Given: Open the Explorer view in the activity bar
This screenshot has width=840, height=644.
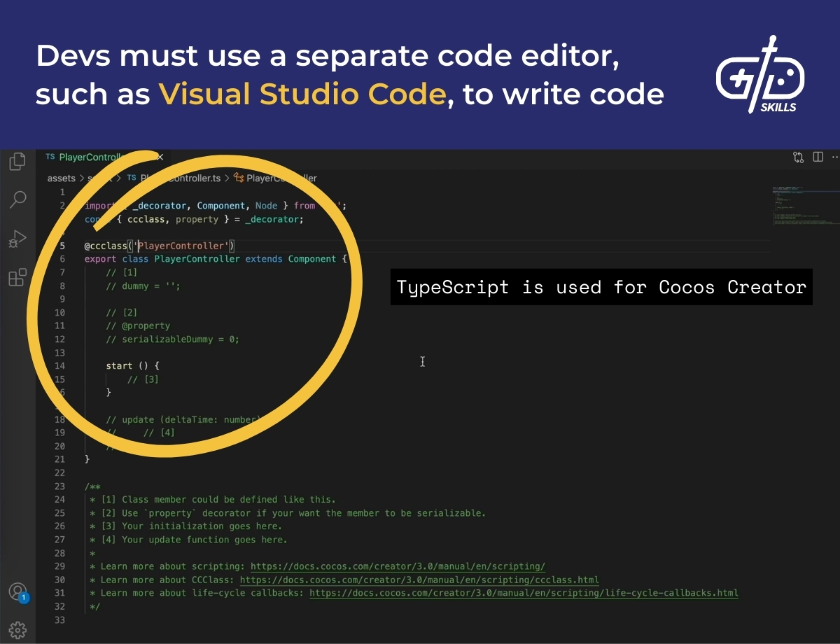Looking at the screenshot, I should (x=17, y=161).
